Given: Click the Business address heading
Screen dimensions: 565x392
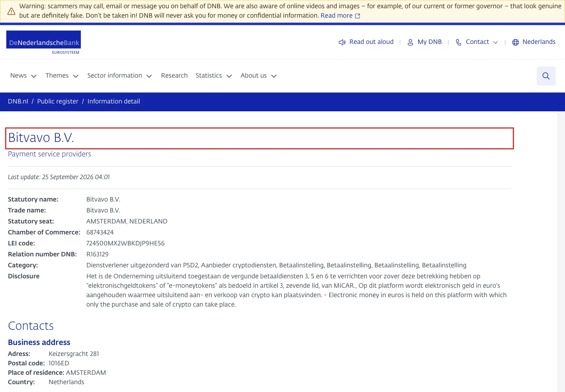Looking at the screenshot, I should [39, 342].
